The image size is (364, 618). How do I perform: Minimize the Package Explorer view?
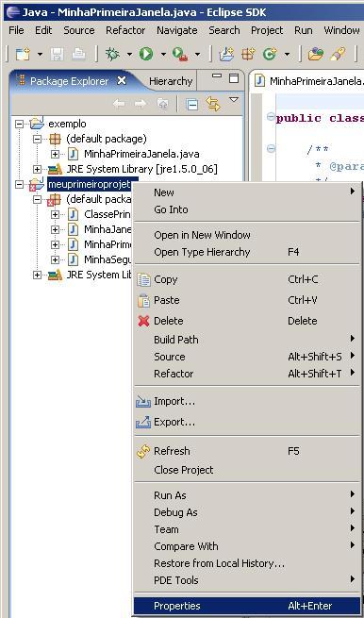point(217,76)
